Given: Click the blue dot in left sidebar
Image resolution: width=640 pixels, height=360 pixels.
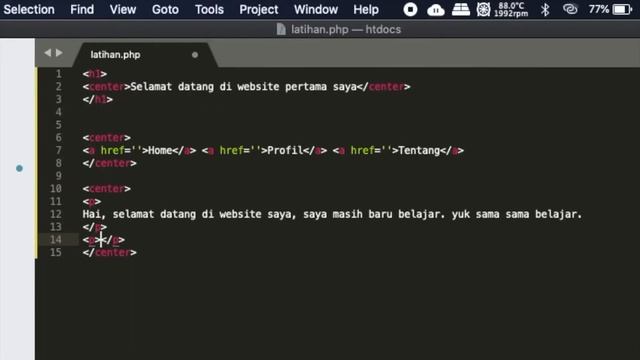Looking at the screenshot, I should (19, 168).
